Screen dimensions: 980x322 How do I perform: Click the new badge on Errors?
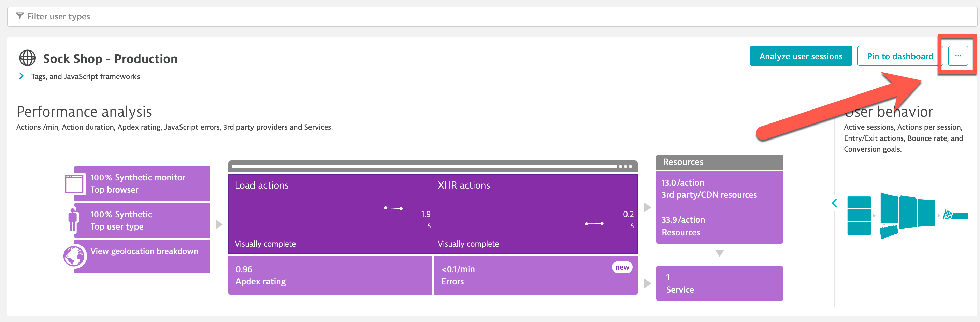(x=622, y=267)
